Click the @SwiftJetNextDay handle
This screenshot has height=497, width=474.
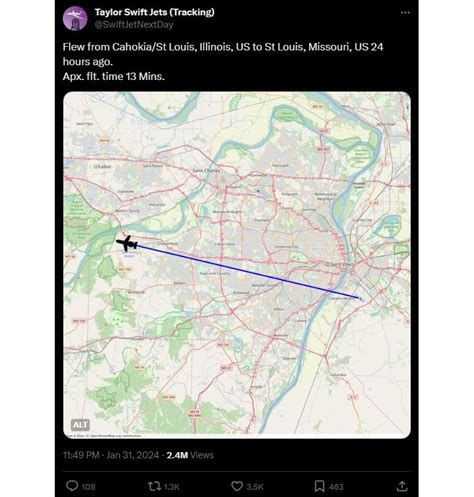click(134, 25)
